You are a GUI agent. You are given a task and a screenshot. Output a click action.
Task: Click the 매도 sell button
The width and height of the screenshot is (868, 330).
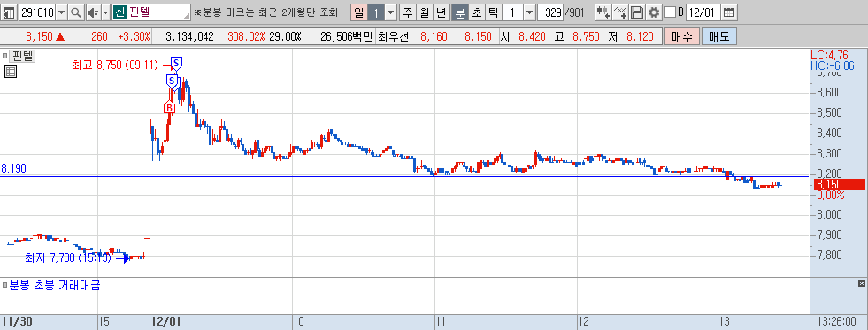718,36
